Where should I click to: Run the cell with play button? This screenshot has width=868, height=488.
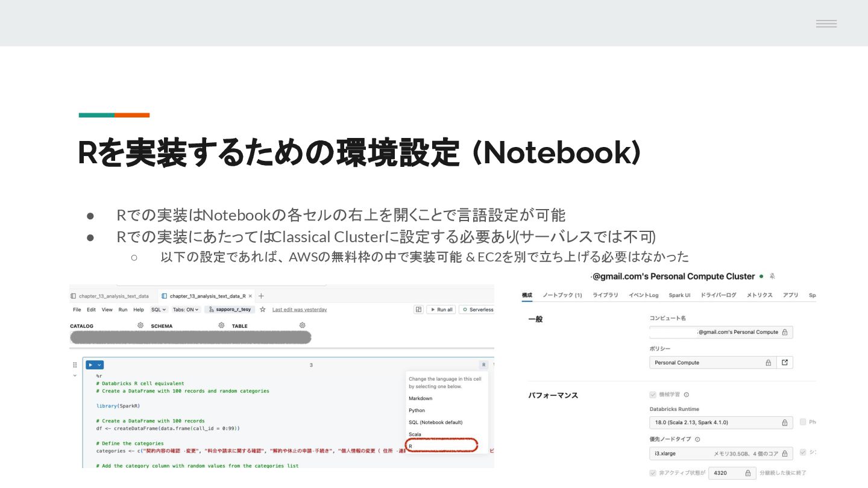click(90, 365)
